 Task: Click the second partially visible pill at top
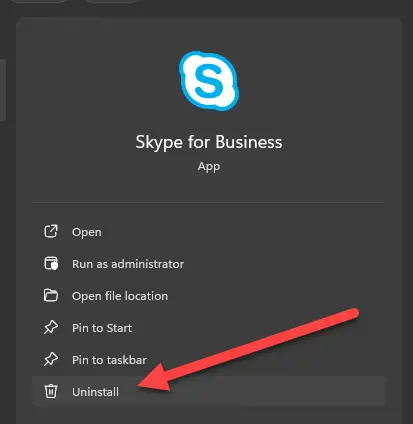(x=113, y=1)
